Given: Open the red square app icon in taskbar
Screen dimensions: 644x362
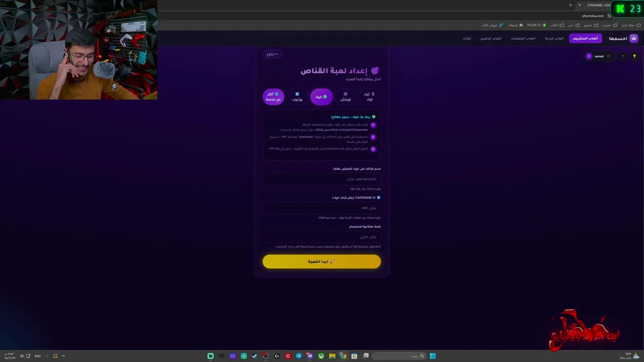Looking at the screenshot, I should click(x=288, y=356).
